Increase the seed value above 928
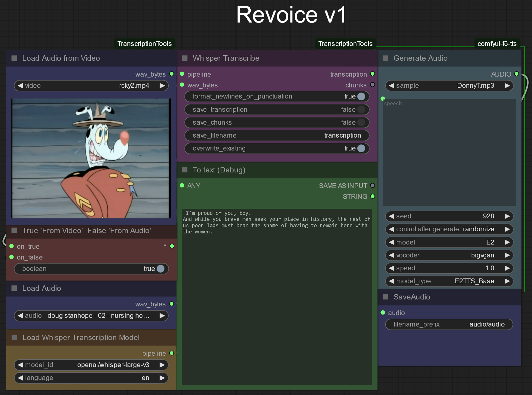This screenshot has height=395, width=532. click(507, 216)
